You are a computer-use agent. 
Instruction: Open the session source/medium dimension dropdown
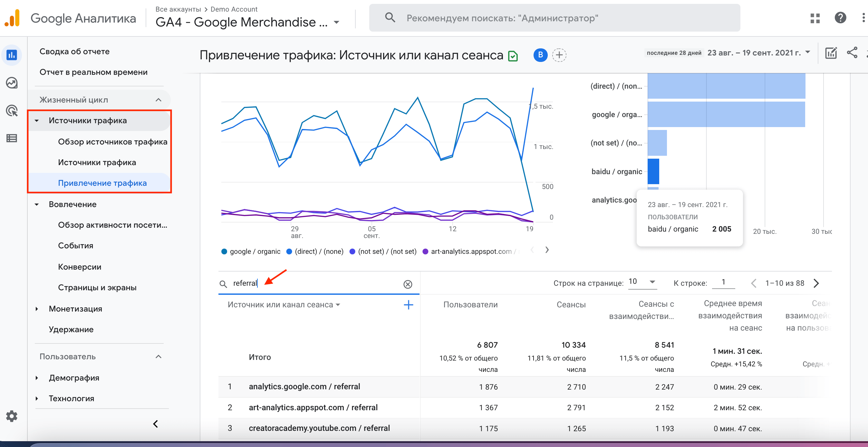[x=284, y=305]
